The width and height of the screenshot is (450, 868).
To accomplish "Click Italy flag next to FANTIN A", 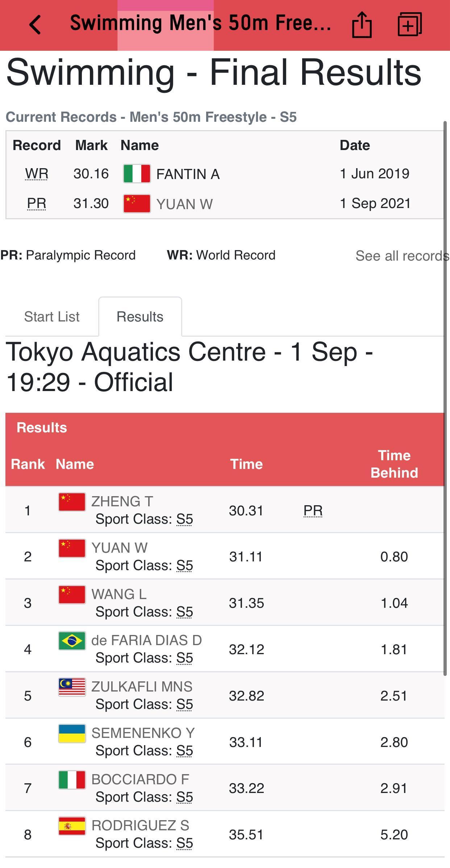I will point(137,174).
